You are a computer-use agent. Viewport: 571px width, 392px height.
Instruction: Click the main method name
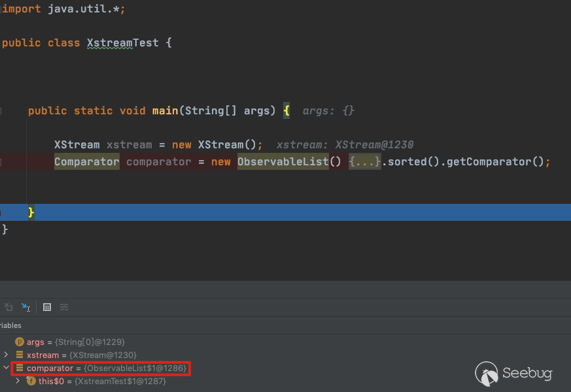165,110
